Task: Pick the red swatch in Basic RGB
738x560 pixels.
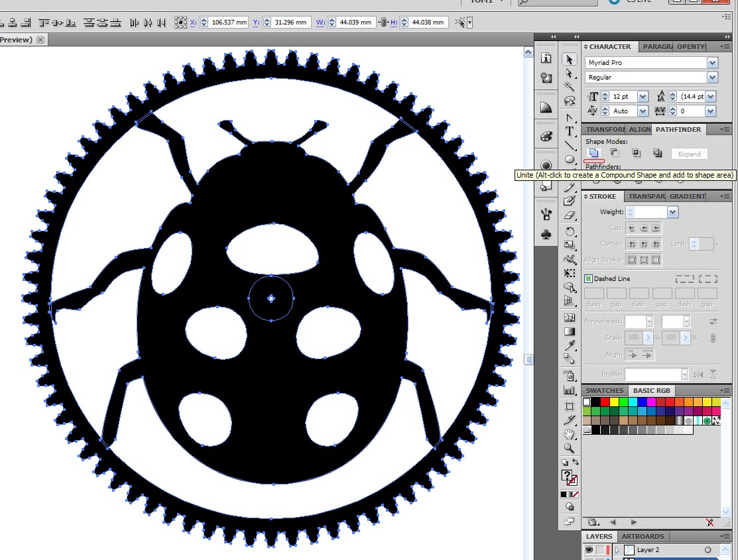Action: coord(605,402)
